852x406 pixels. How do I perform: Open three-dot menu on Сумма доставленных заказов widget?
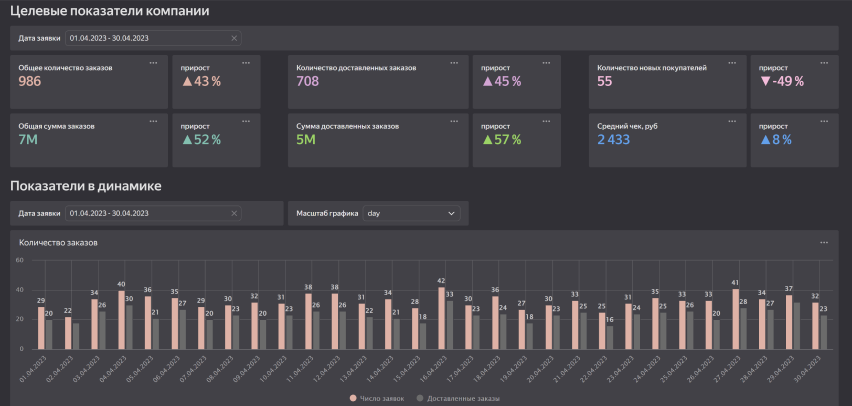coord(454,121)
